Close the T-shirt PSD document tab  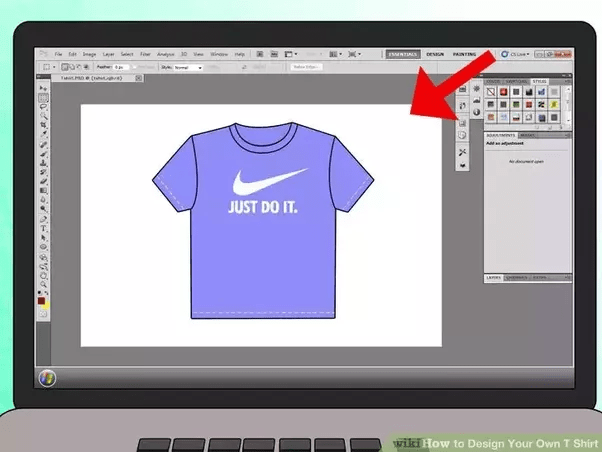point(139,78)
